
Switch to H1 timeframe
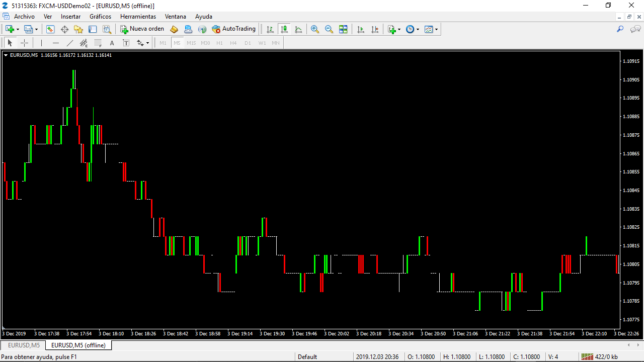click(219, 43)
